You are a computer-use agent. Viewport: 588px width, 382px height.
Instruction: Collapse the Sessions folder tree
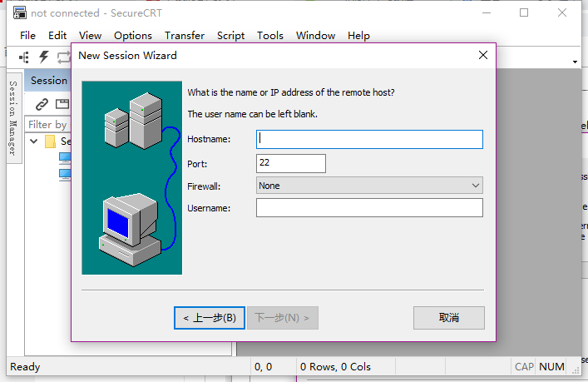click(34, 141)
